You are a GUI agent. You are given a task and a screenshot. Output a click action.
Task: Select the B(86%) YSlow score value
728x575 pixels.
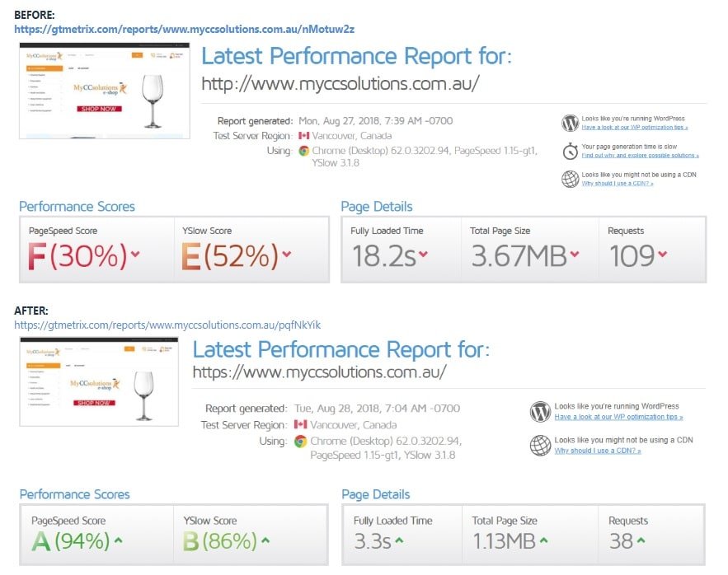pos(220,541)
